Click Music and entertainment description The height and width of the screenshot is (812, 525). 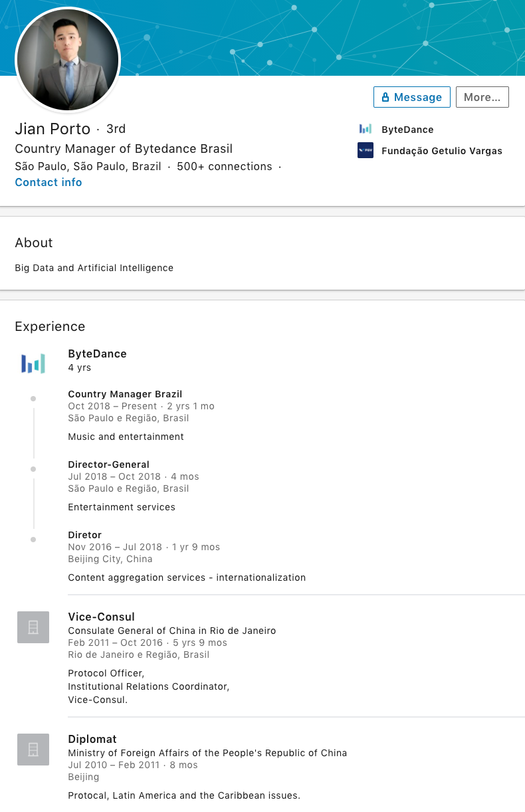coord(126,437)
